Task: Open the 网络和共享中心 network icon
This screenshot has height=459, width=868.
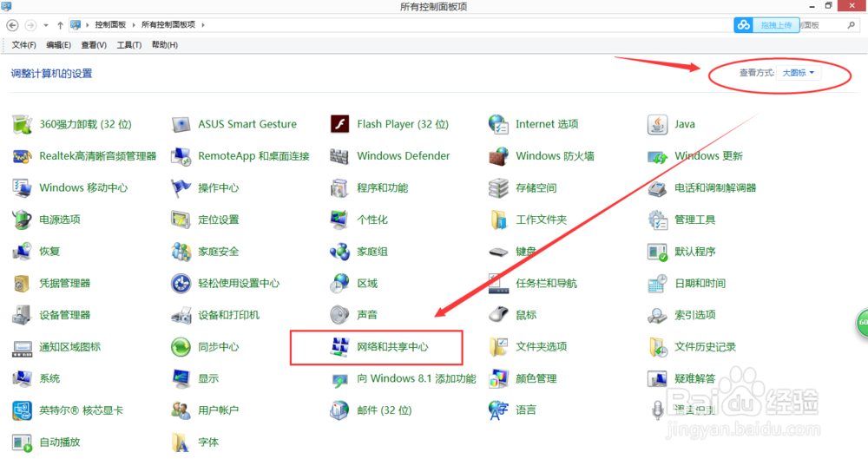Action: point(339,347)
